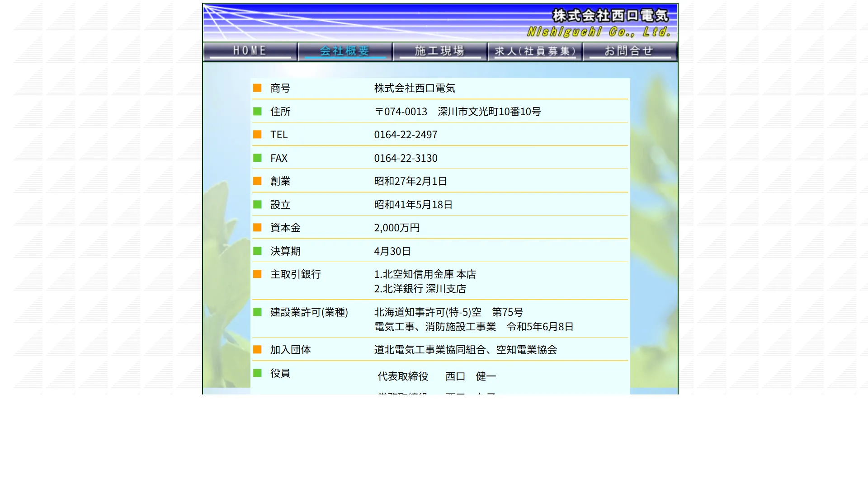The width and height of the screenshot is (868, 488).
Task: Click the permit line 北海道知事許可(特-5)空 第75号
Action: click(448, 312)
